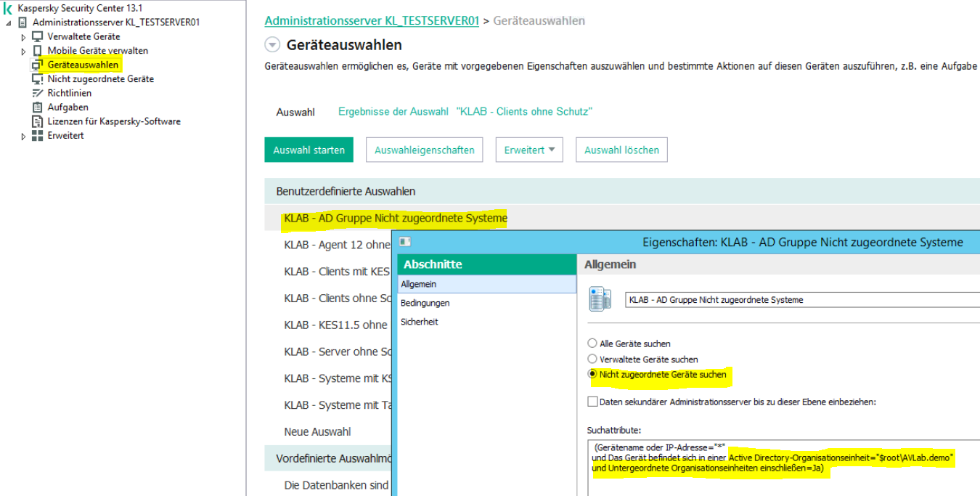Click the Verwaltete Geräte monitor icon
Viewport: 980px width, 496px height.
pyautogui.click(x=38, y=36)
